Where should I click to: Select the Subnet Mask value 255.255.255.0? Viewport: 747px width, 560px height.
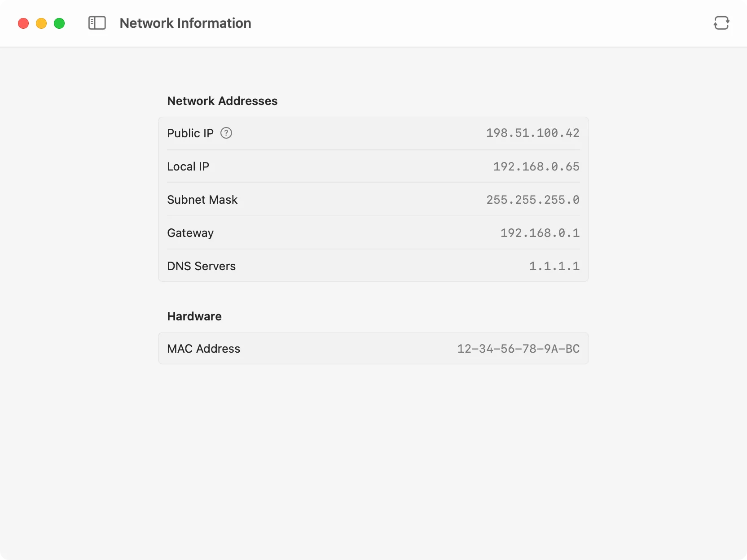click(x=532, y=200)
